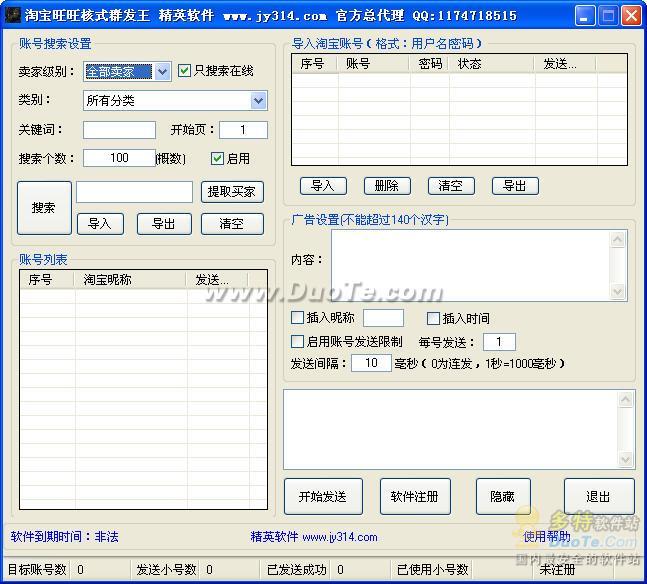Click the 发送小号数 status bar entry

pyautogui.click(x=166, y=570)
